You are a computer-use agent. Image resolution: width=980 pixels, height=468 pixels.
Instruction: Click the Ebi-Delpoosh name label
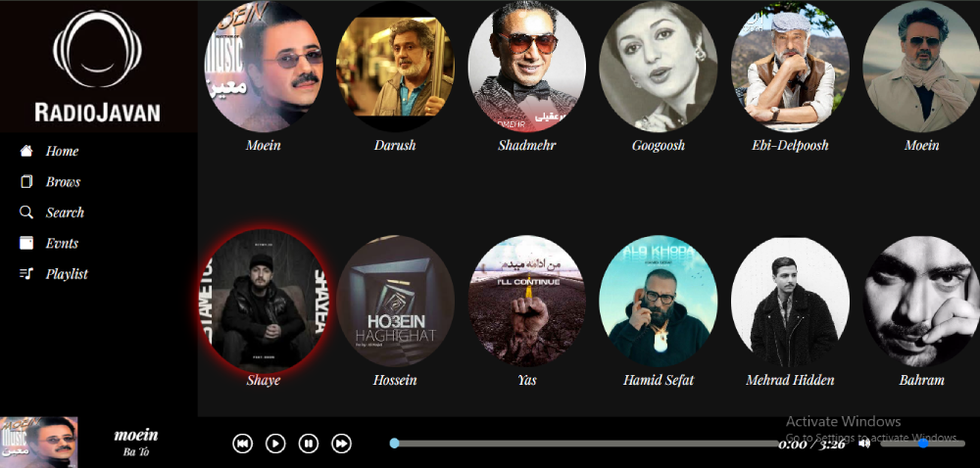[790, 145]
